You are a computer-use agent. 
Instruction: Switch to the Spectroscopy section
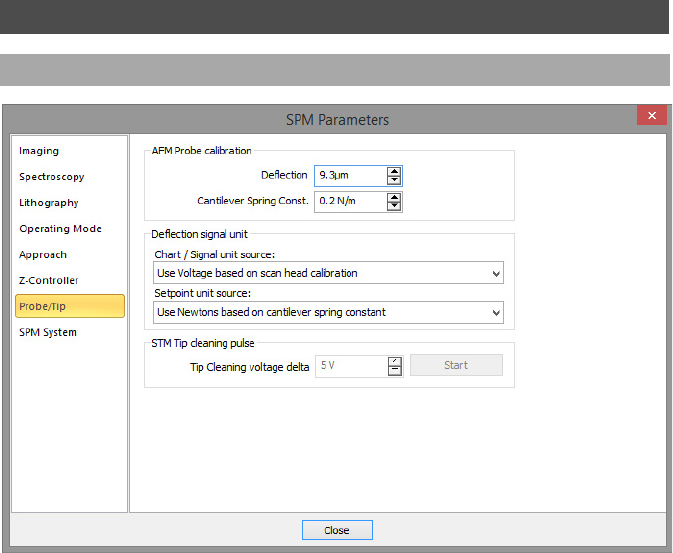(x=51, y=177)
